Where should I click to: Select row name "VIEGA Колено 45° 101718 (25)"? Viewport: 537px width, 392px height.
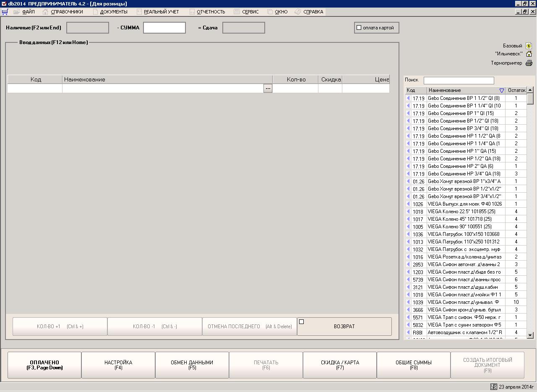tap(459, 219)
